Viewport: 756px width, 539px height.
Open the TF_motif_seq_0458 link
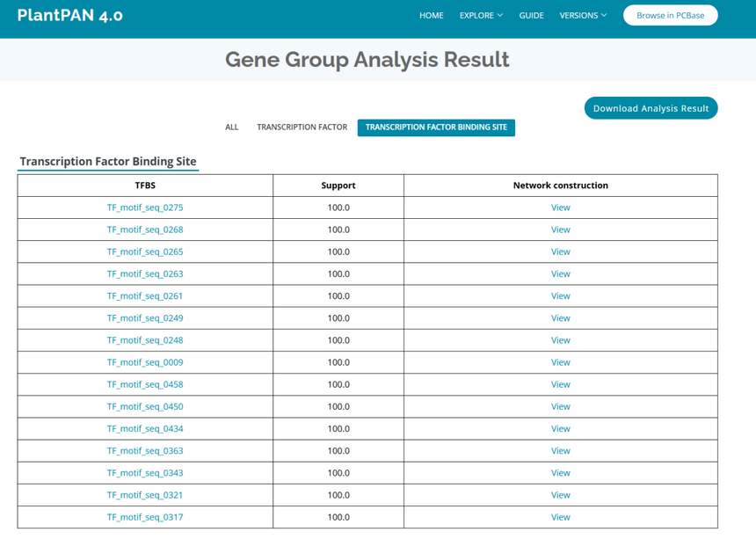coord(145,385)
